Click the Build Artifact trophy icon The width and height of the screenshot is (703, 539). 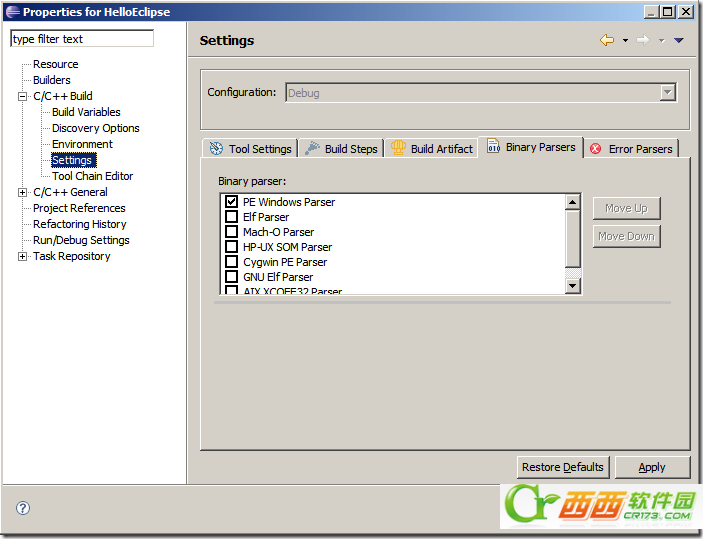pos(398,148)
